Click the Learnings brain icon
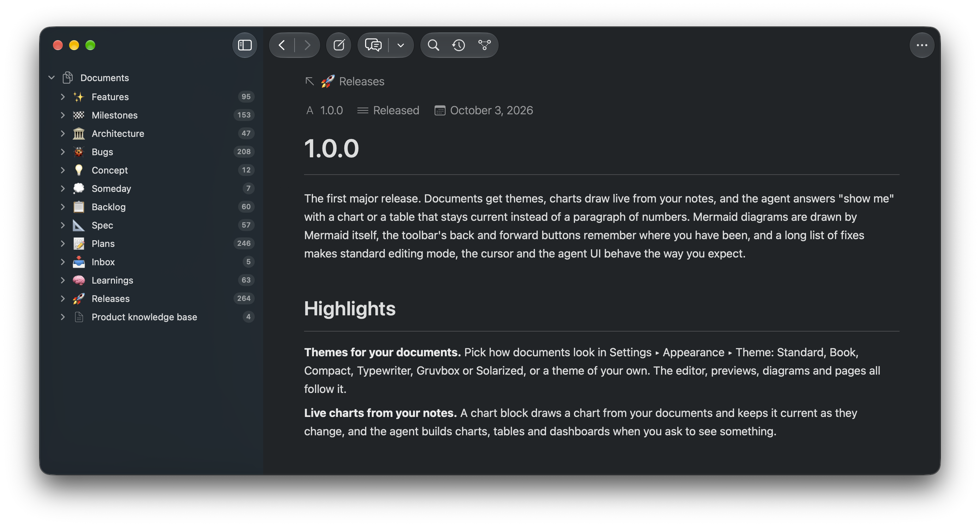980x527 pixels. (x=78, y=280)
